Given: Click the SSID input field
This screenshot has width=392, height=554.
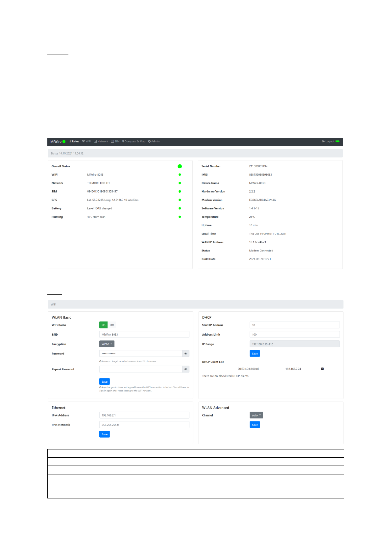Looking at the screenshot, I should click(x=144, y=335).
